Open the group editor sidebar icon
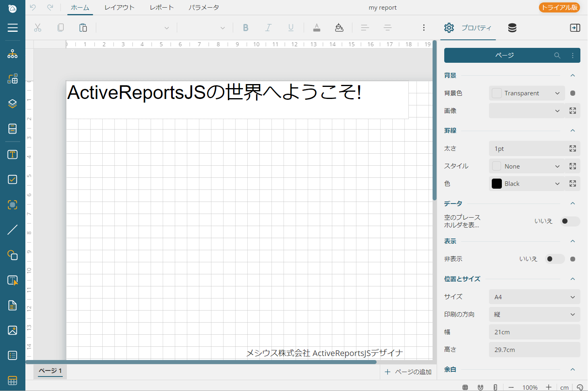Viewport: 588px width, 391px height. [12, 78]
